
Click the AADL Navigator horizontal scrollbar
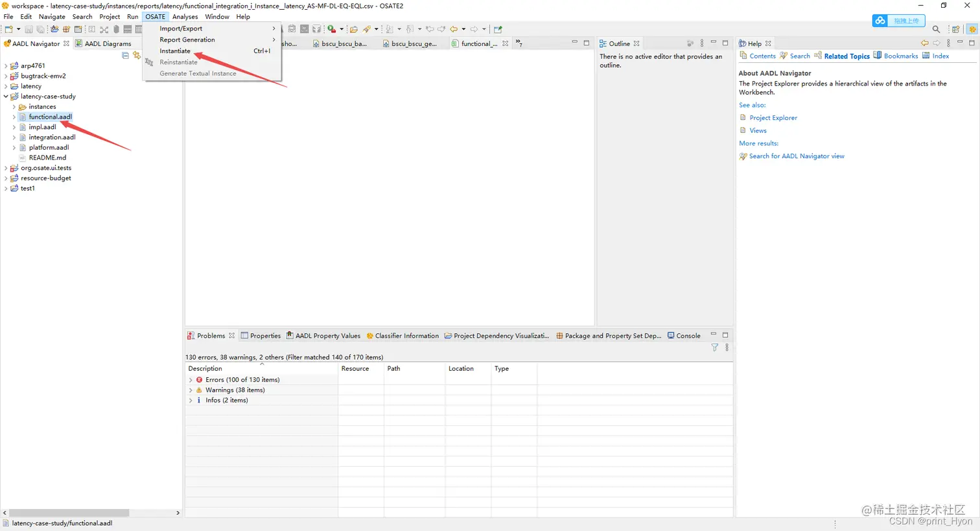tap(69, 513)
